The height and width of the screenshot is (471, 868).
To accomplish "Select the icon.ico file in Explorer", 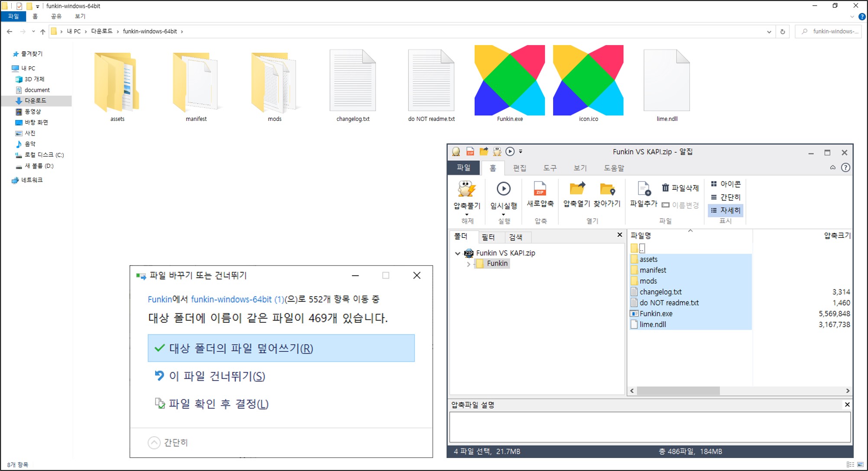I will 588,83.
